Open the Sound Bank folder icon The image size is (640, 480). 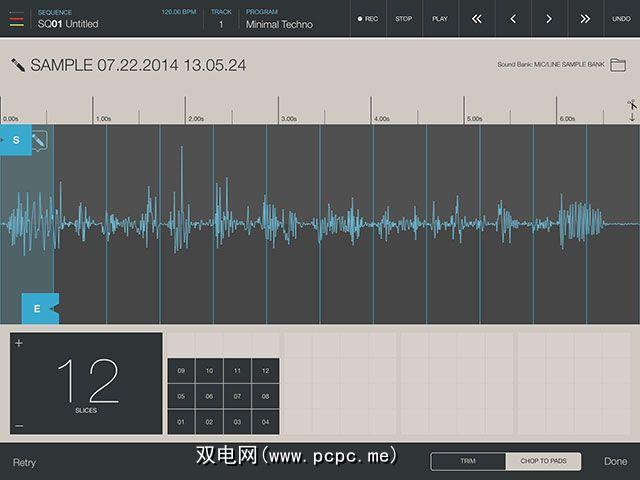[x=618, y=66]
